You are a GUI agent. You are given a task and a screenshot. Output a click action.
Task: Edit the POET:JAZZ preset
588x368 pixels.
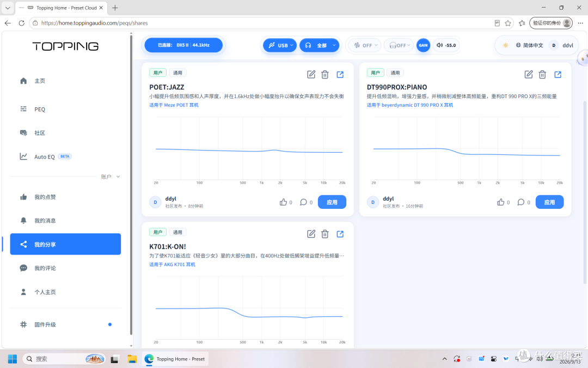311,74
